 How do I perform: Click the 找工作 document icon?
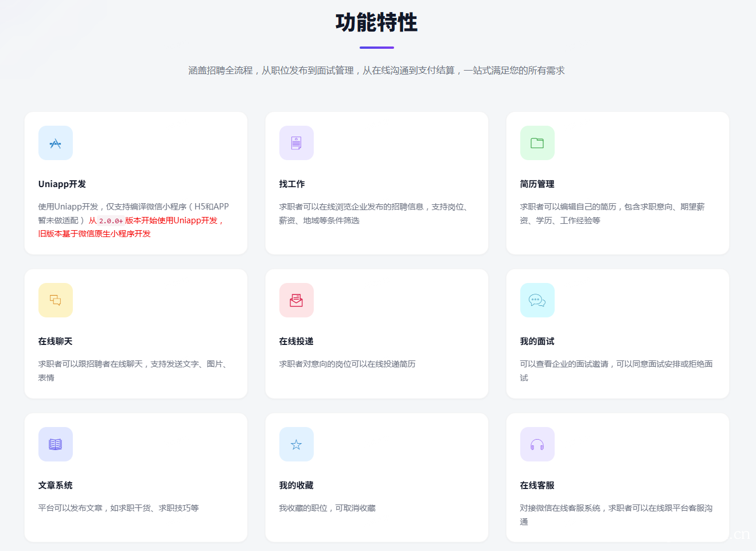pyautogui.click(x=297, y=143)
